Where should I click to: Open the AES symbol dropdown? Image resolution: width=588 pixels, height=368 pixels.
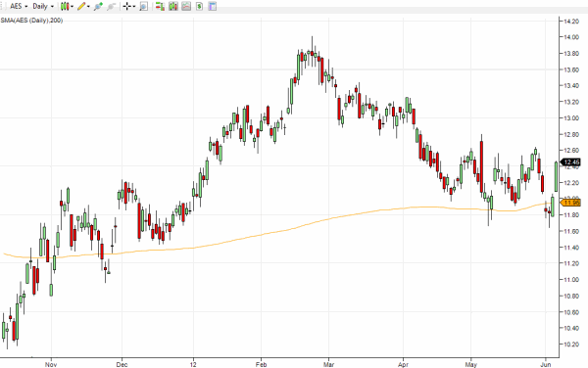pos(19,7)
